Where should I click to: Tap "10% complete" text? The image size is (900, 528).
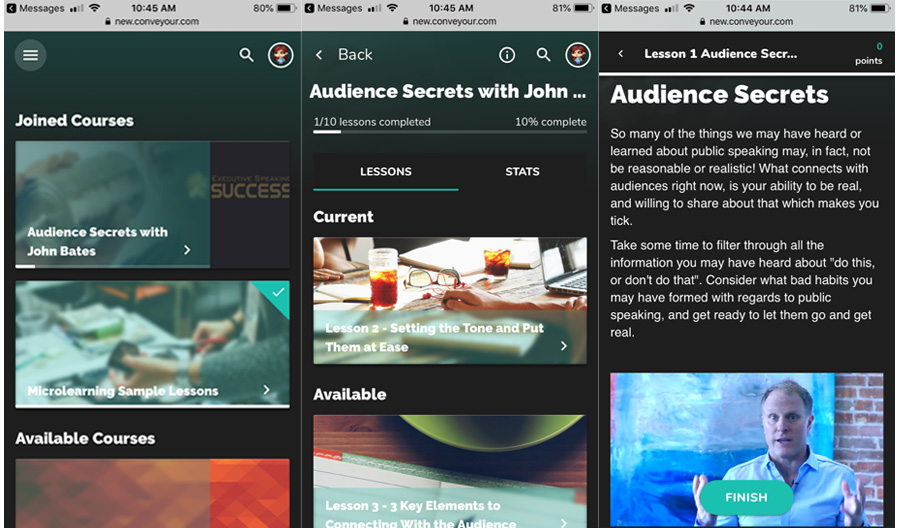point(550,122)
